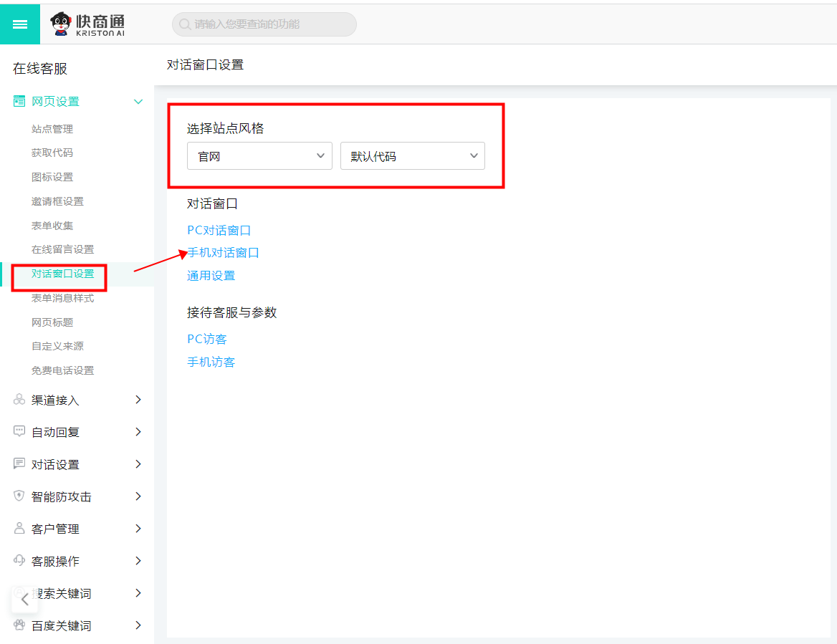837x644 pixels.
Task: Click the 对话设置 sidebar icon
Action: pyautogui.click(x=19, y=464)
